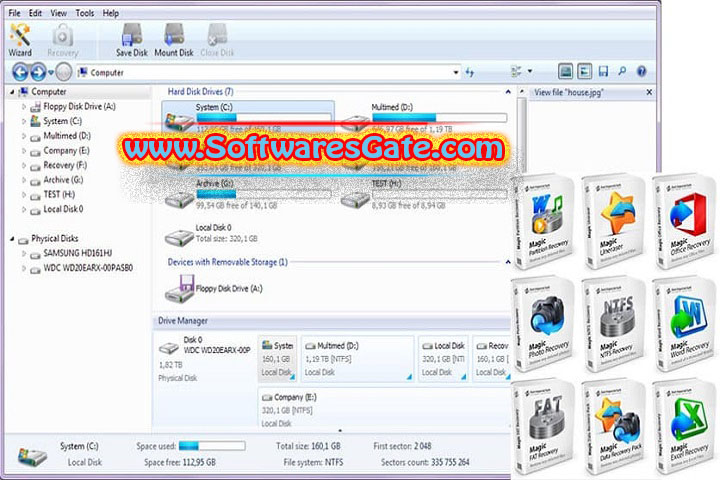The width and height of the screenshot is (720, 480).
Task: Click the refresh icon beside address bar
Action: (470, 72)
